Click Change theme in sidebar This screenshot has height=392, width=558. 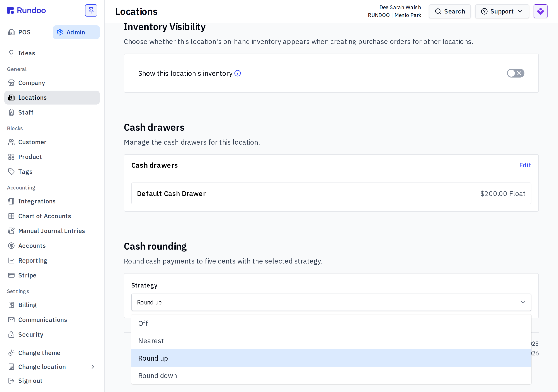52,353
